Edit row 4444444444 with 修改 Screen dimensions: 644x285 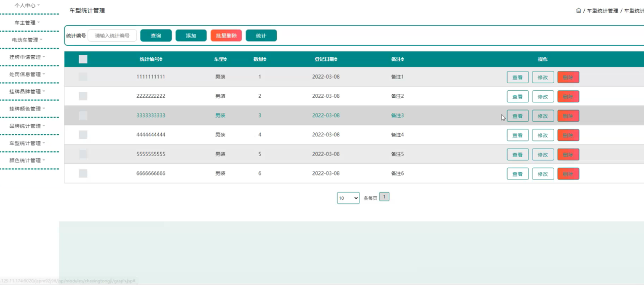coord(543,135)
